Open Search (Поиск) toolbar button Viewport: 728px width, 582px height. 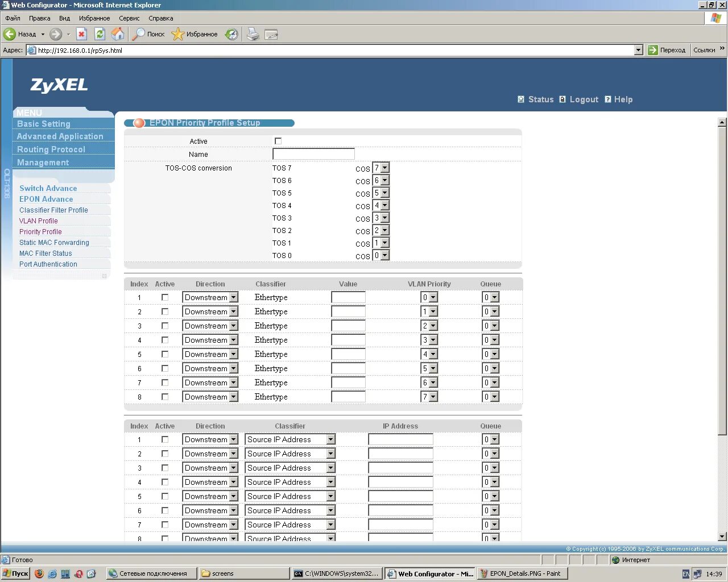(x=148, y=34)
